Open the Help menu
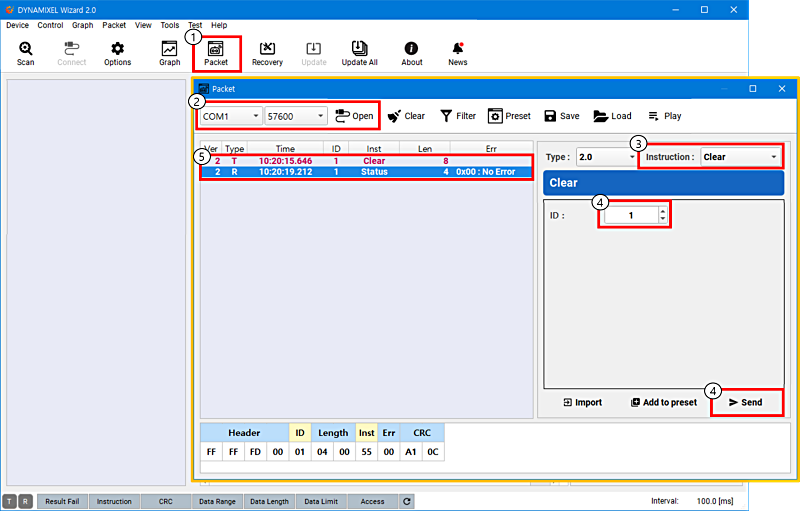Screen dimensions: 800x511 click(219, 25)
